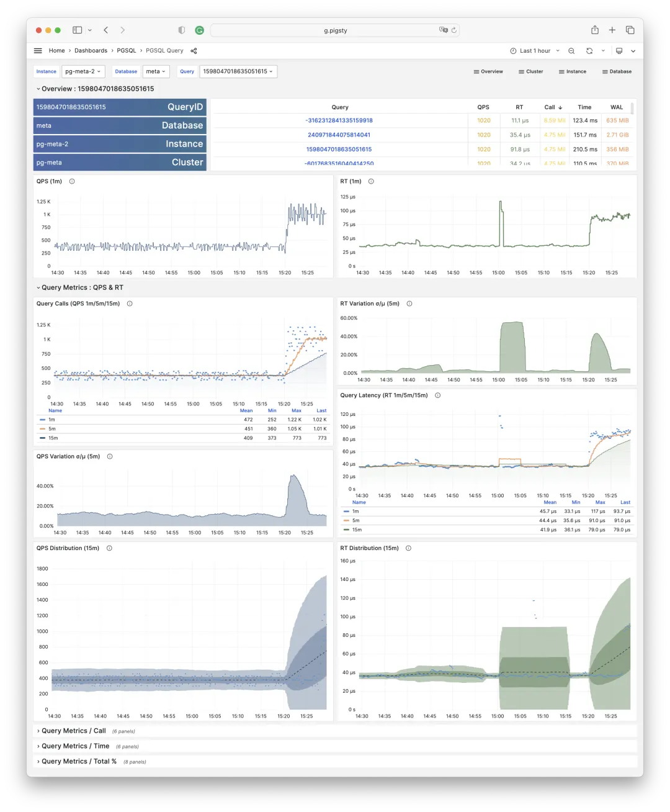
Task: Open the Grafana main menu hamburger icon
Action: 38,50
